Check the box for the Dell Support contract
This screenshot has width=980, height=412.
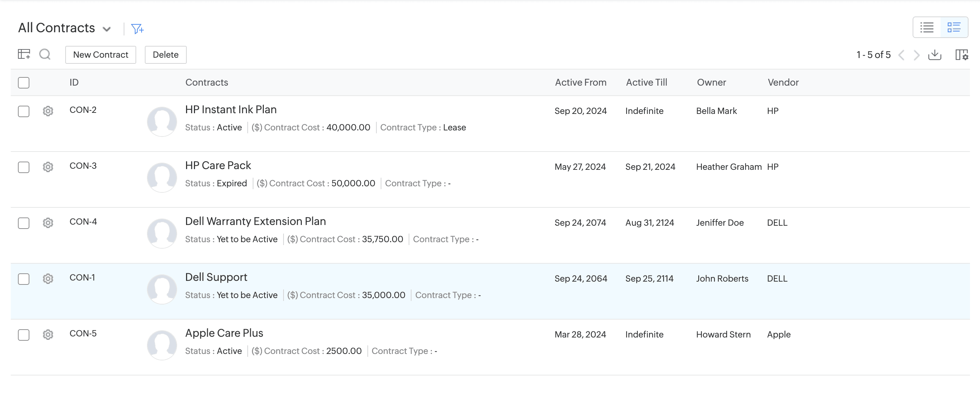(x=24, y=279)
